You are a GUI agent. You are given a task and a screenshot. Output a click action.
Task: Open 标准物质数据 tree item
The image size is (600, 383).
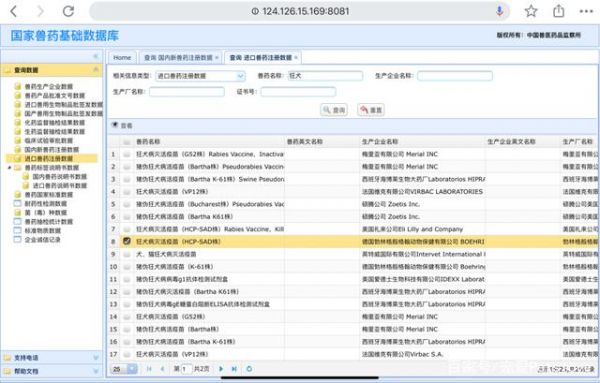pyautogui.click(x=42, y=230)
